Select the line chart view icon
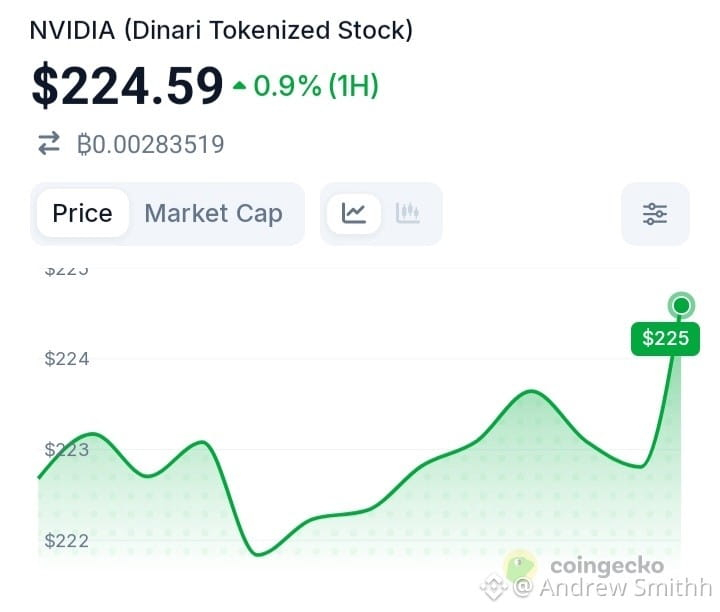 pyautogui.click(x=354, y=213)
